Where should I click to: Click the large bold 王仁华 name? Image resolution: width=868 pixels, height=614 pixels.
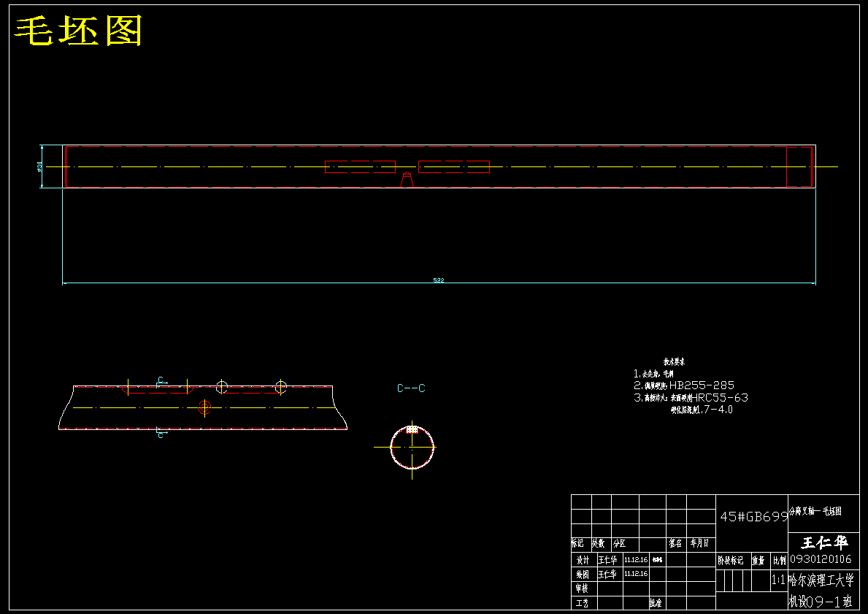823,542
